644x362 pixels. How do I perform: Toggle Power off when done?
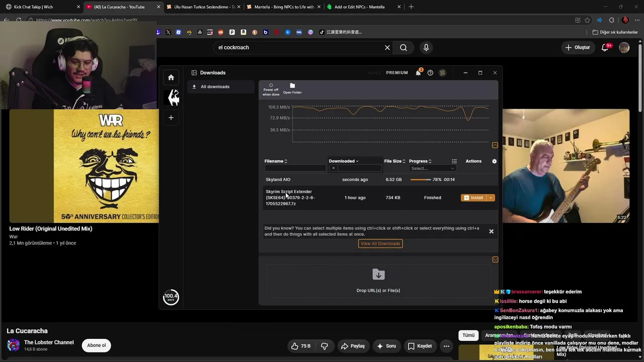coord(271,89)
